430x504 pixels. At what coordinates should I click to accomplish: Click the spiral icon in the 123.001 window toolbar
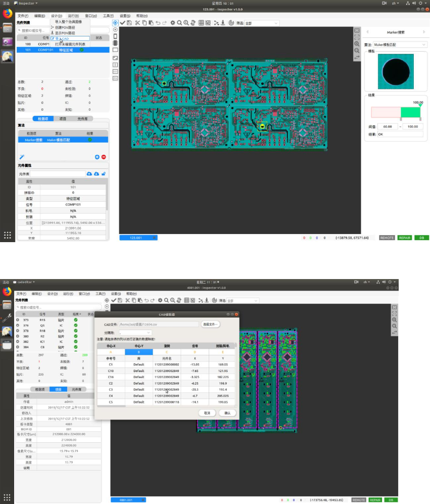point(231,23)
